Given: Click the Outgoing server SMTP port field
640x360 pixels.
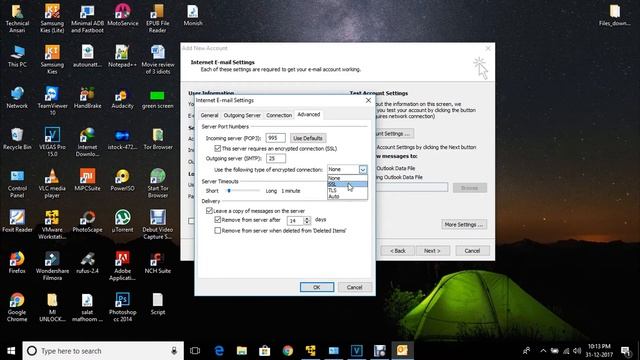Looking at the screenshot, I should coord(275,158).
